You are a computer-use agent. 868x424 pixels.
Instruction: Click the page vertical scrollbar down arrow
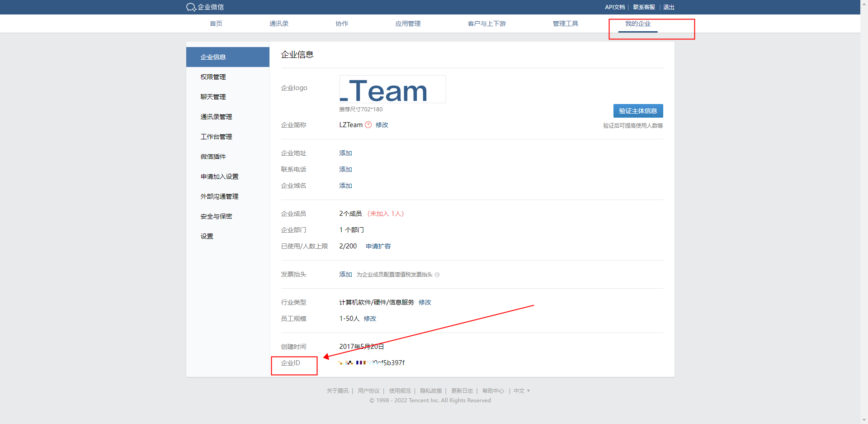pyautogui.click(x=864, y=420)
